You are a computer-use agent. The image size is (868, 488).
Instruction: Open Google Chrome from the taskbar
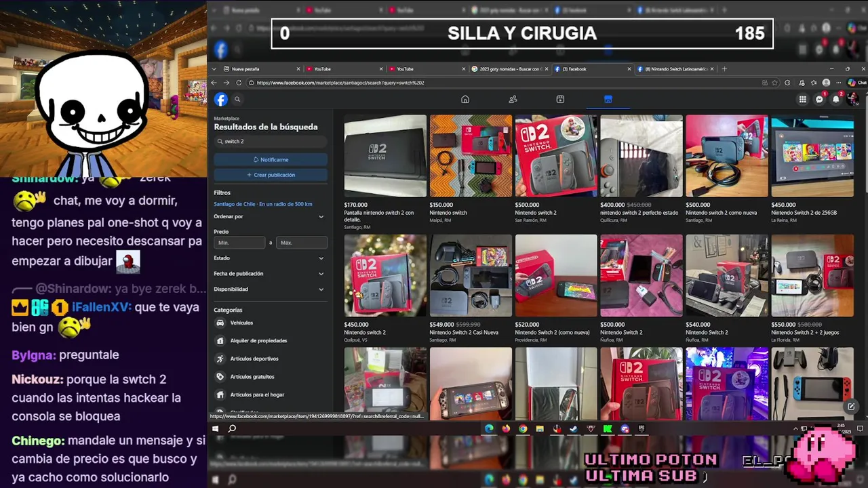pos(523,428)
